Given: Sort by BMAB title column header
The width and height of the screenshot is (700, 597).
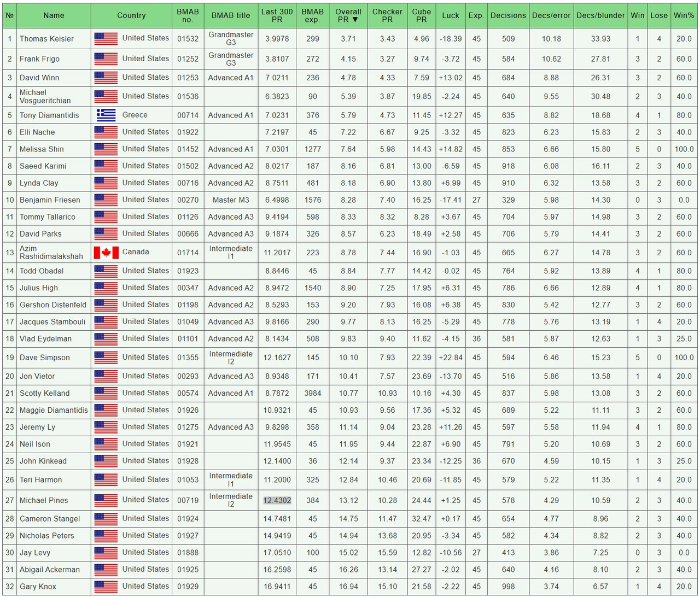Looking at the screenshot, I should (x=231, y=15).
